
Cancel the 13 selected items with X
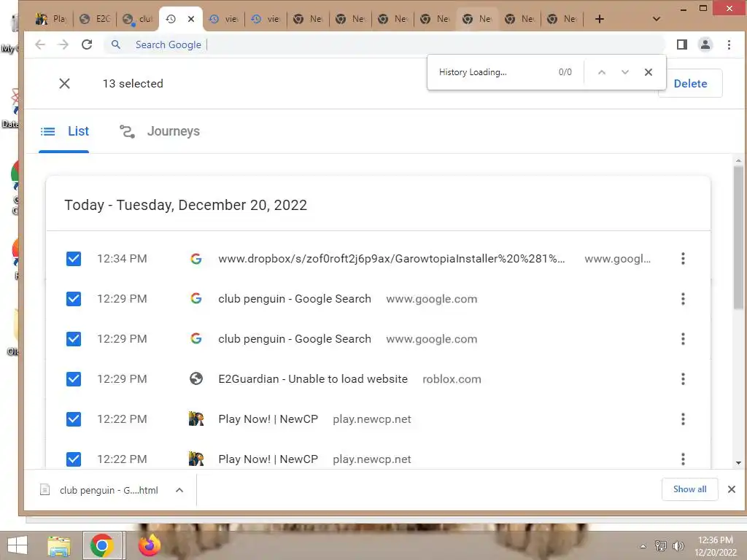64,84
